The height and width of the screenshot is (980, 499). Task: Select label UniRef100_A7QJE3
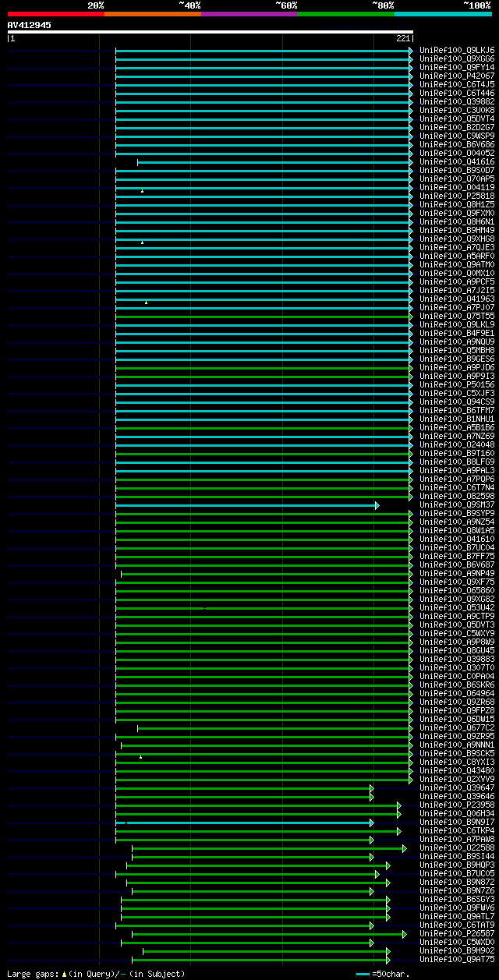pos(457,247)
